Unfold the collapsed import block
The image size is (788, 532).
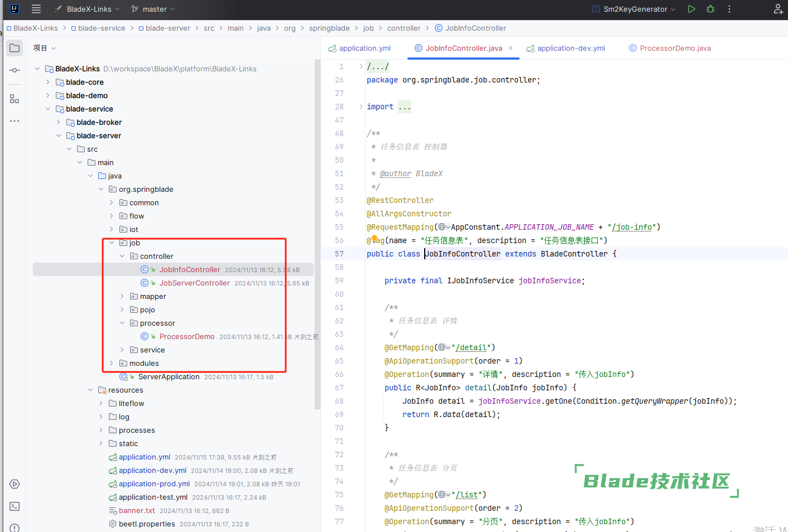coord(361,107)
